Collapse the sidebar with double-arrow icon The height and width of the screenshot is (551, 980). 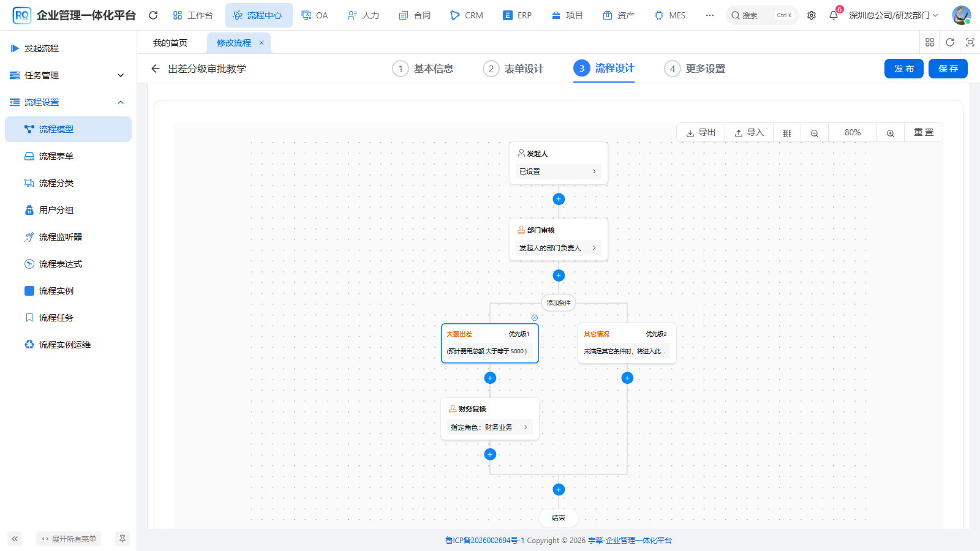(15, 539)
